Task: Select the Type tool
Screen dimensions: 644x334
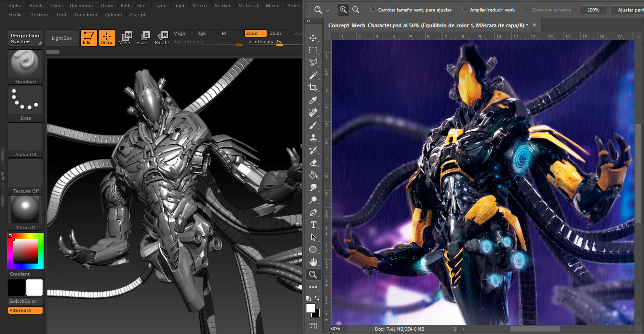Action: coord(313,225)
